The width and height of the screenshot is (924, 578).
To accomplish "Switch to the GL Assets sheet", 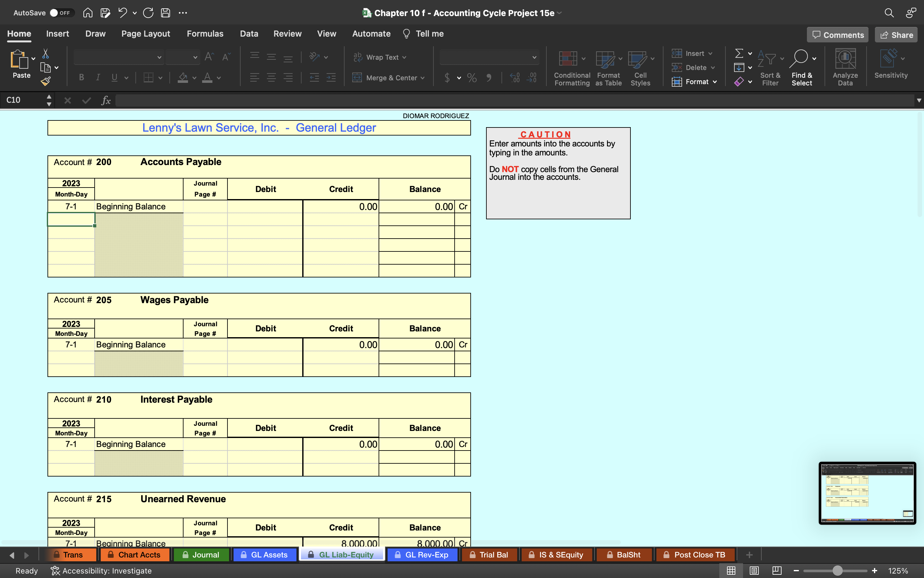I will [x=264, y=555].
